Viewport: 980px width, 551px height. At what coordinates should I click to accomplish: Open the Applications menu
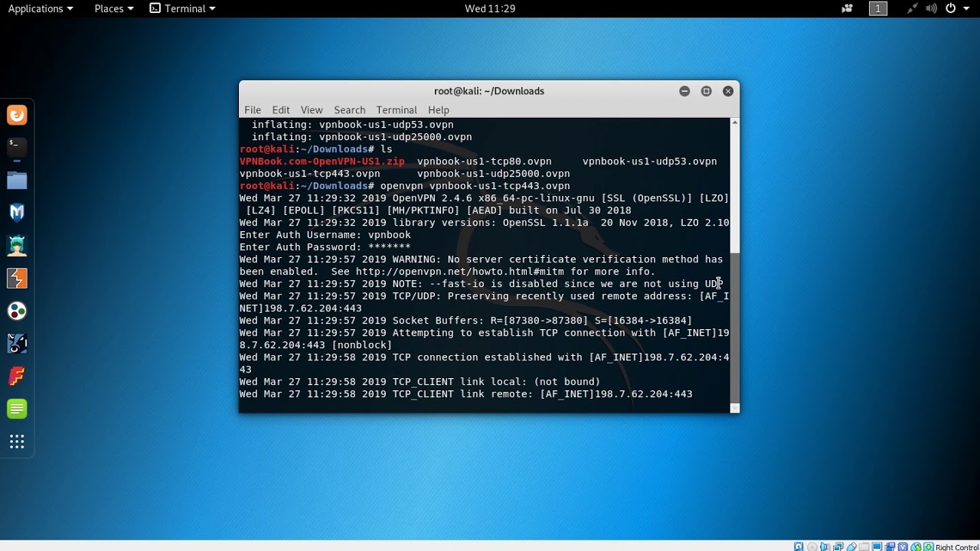pyautogui.click(x=41, y=8)
